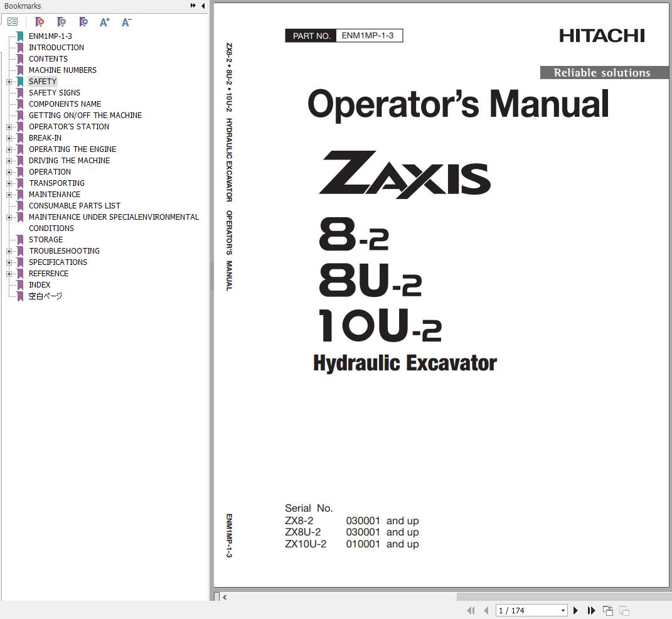Click the bookmark icon beside SAFETY SIGNS
Viewport: 672px width, 619px height.
pos(19,92)
